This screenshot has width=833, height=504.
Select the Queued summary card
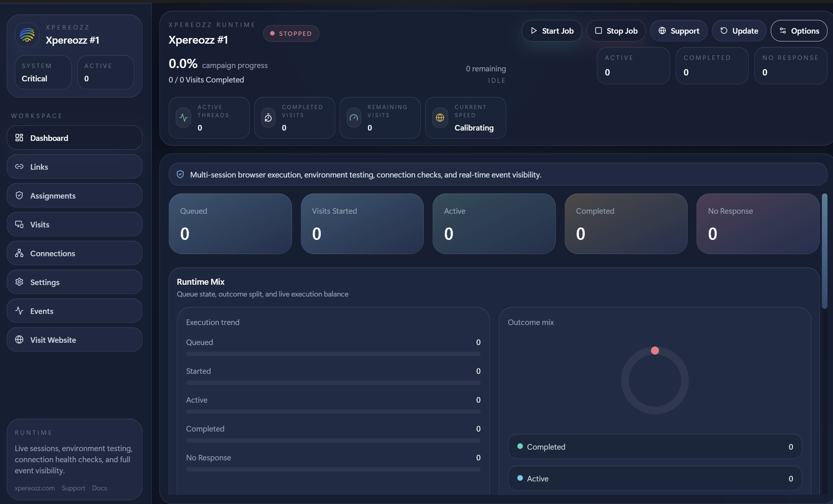[230, 224]
